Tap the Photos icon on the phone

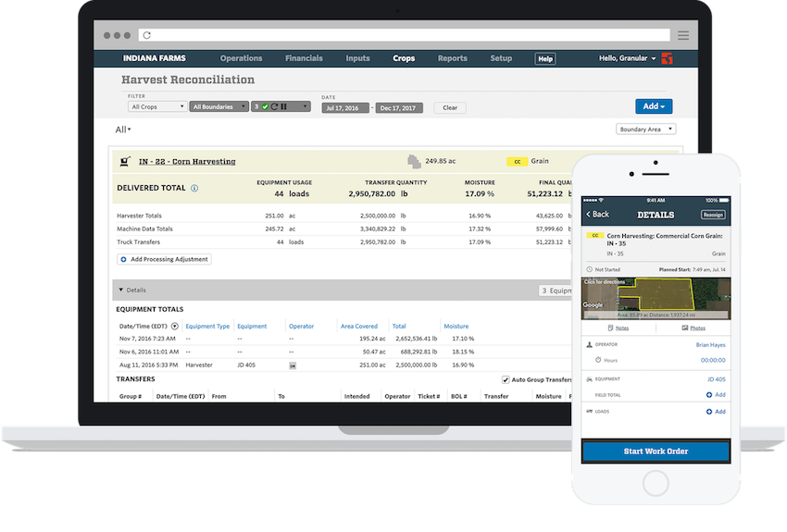click(x=684, y=328)
